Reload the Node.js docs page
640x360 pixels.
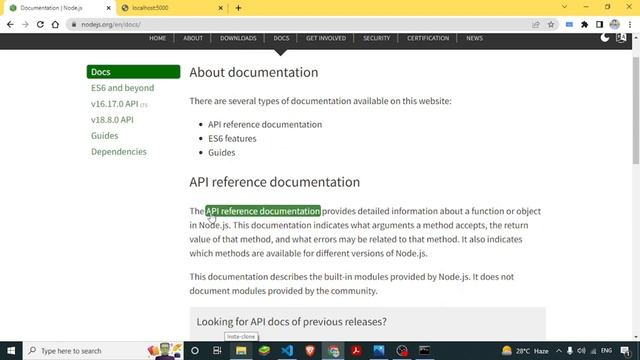[40, 24]
